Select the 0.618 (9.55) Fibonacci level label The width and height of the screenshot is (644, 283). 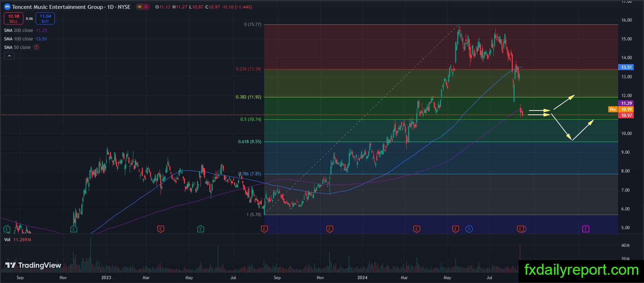(250, 142)
